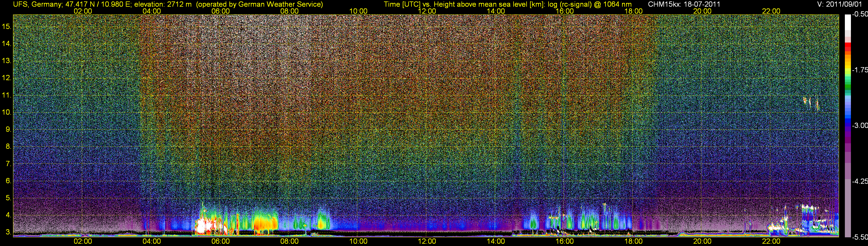The image size is (868, 246).
Task: Click the height axis label "9."
Action: (9, 129)
